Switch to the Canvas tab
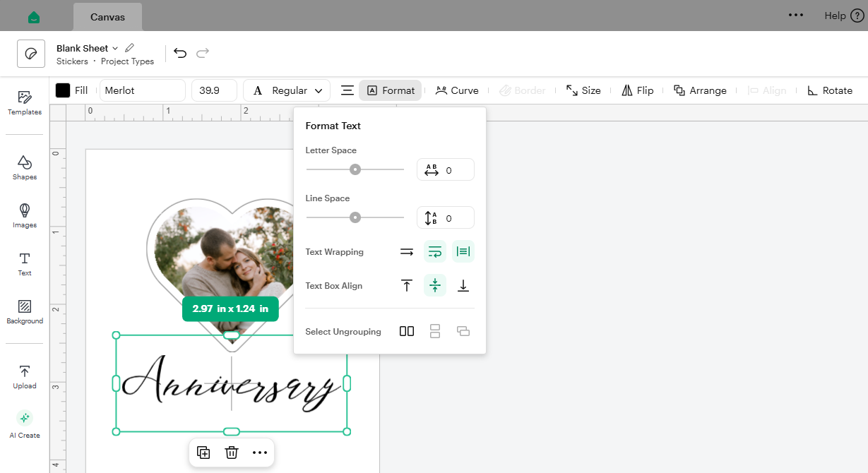 pyautogui.click(x=107, y=16)
